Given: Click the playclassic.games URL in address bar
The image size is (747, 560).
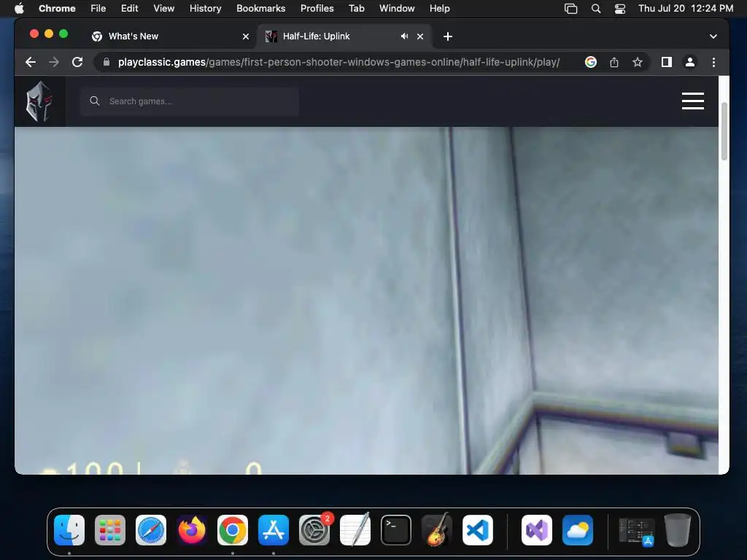Looking at the screenshot, I should (338, 62).
